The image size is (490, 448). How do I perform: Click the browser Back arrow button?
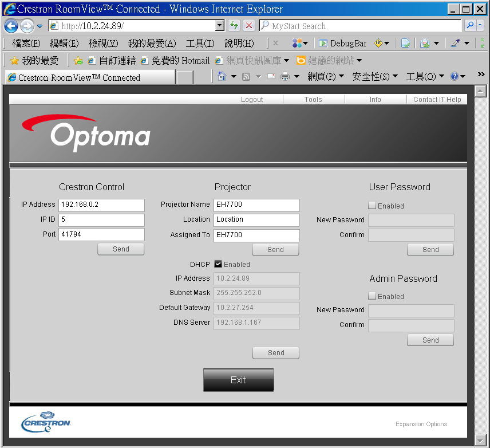11,26
